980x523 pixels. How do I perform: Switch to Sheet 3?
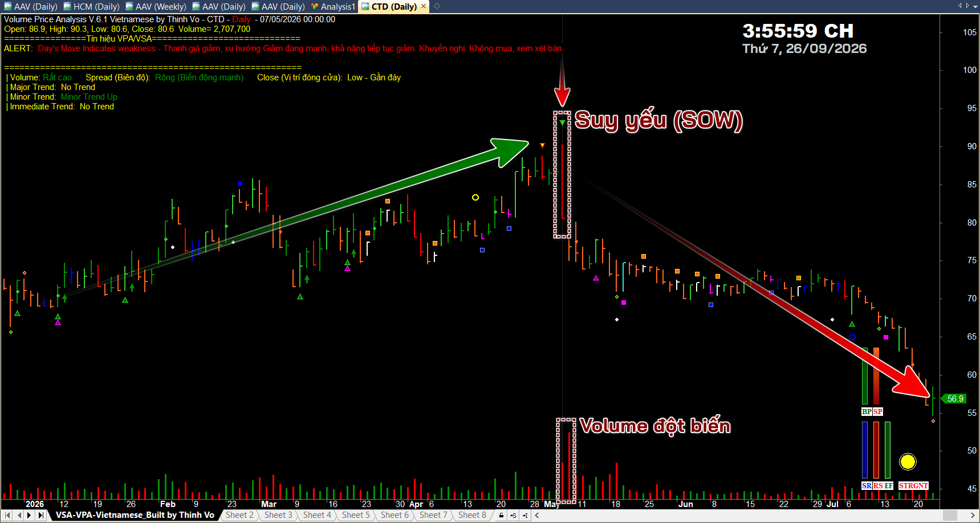[278, 515]
